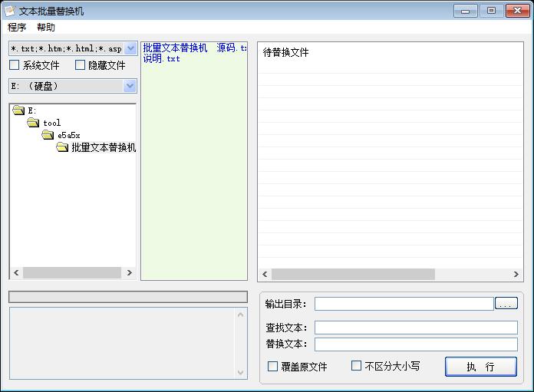Focus the 替换文本 input field

(x=416, y=344)
